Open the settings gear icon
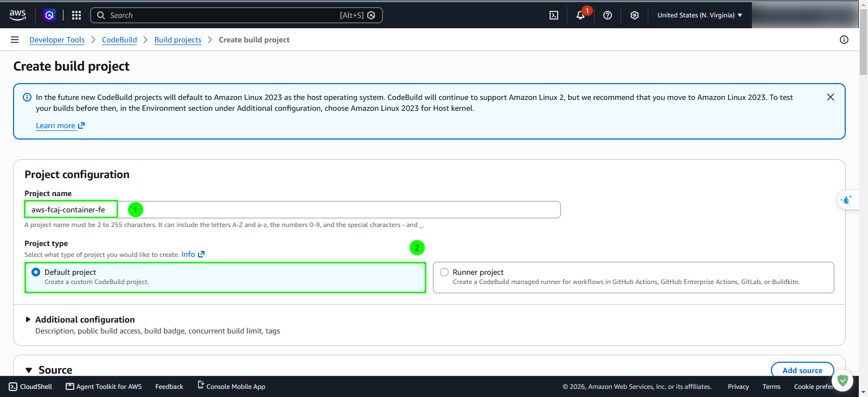Image resolution: width=868 pixels, height=397 pixels. coord(635,15)
